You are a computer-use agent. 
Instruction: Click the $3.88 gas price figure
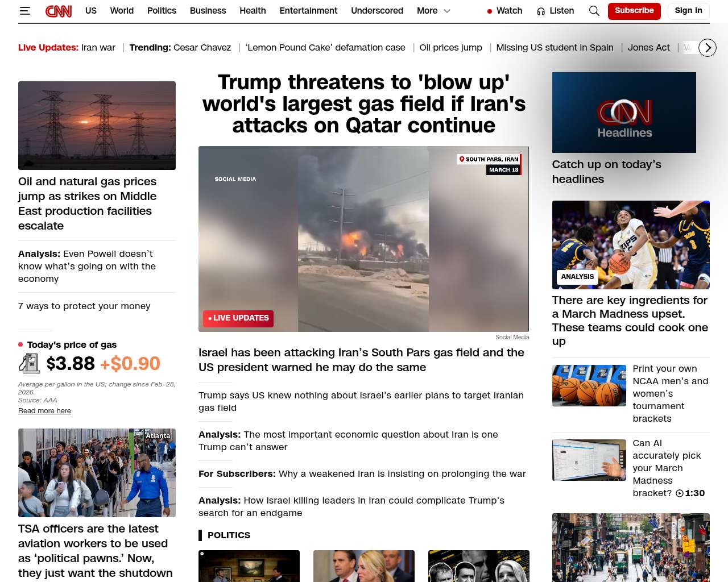click(71, 363)
